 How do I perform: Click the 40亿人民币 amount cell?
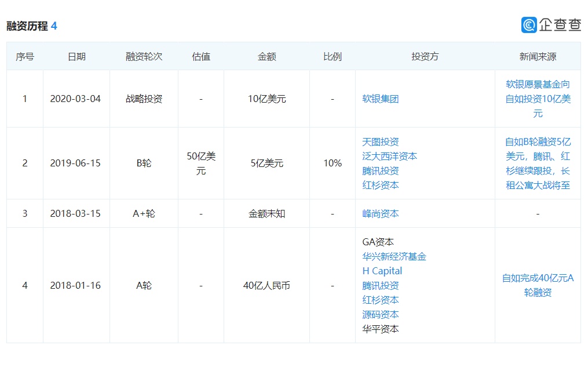(266, 286)
